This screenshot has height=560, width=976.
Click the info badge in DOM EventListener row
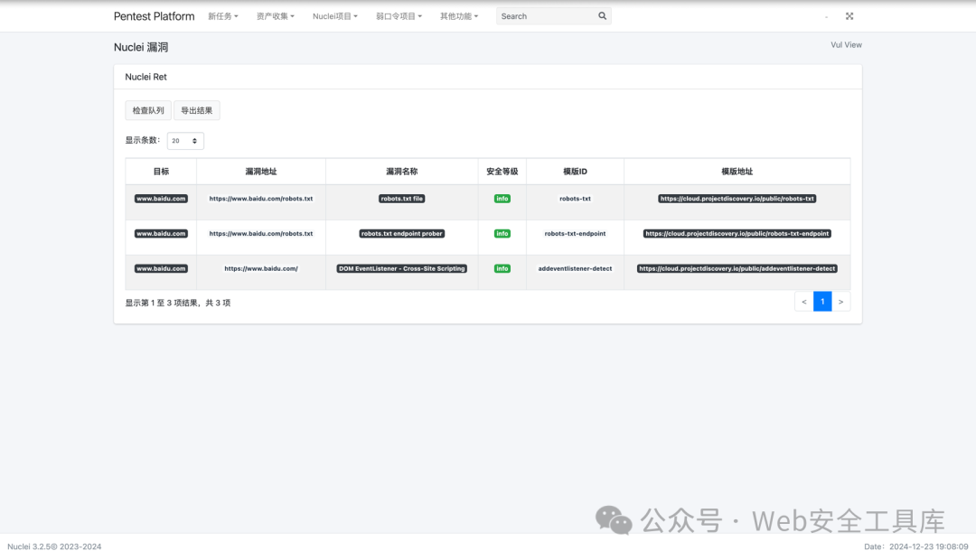coord(502,268)
